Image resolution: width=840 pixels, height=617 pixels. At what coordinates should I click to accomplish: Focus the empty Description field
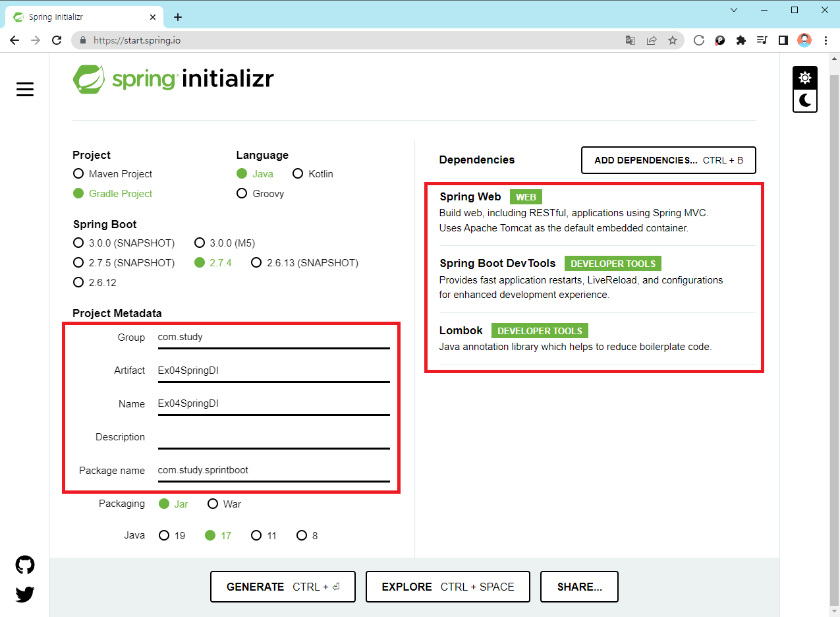(x=273, y=437)
